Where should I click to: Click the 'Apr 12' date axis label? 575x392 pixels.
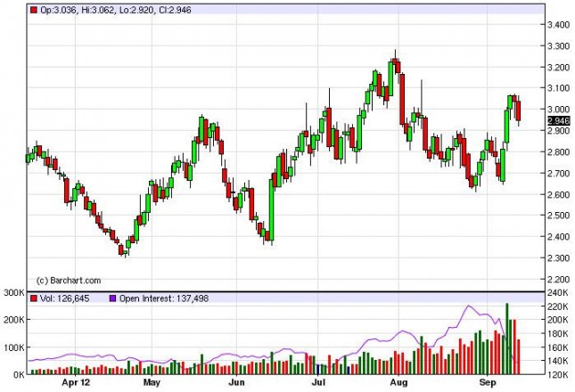tap(76, 383)
